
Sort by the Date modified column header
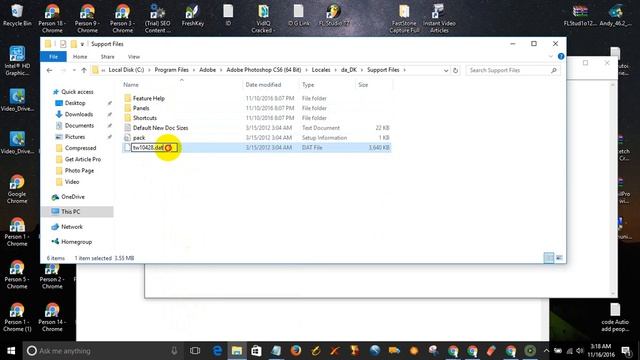click(271, 85)
